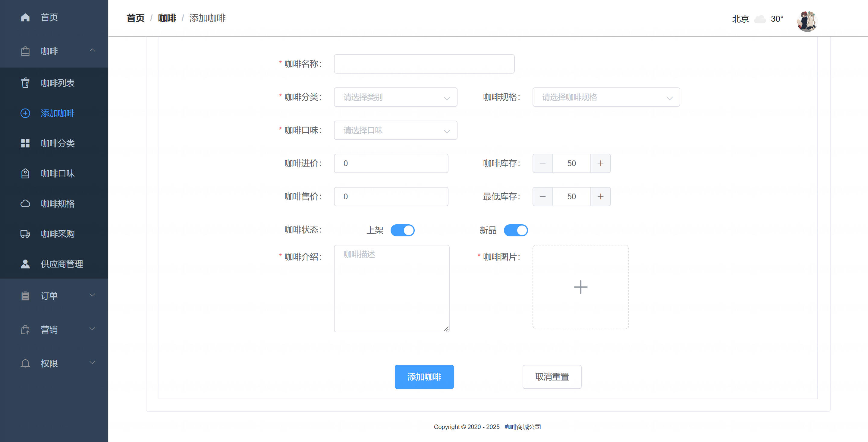The image size is (868, 442).
Task: Open the user avatar in header
Action: point(807,21)
